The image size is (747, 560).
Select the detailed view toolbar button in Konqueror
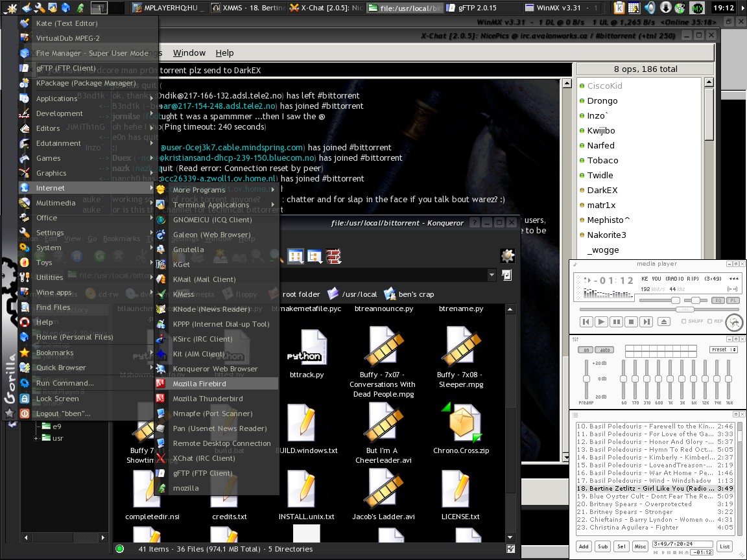coord(314,256)
